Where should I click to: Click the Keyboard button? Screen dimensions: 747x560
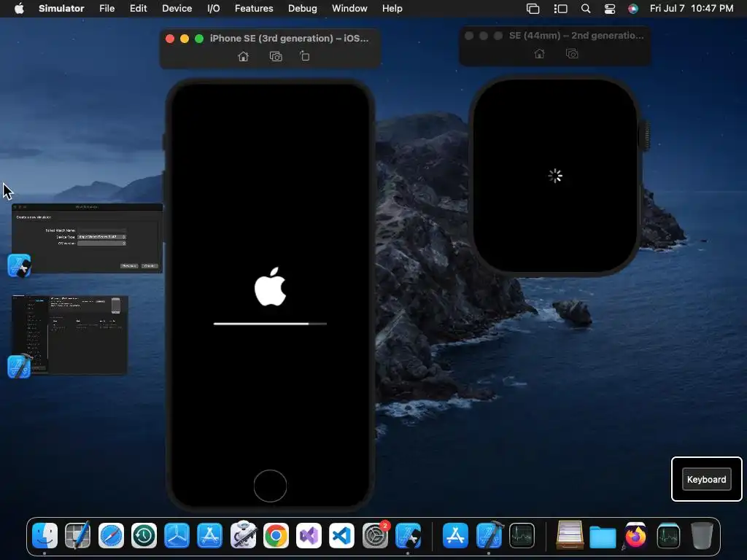(x=706, y=480)
